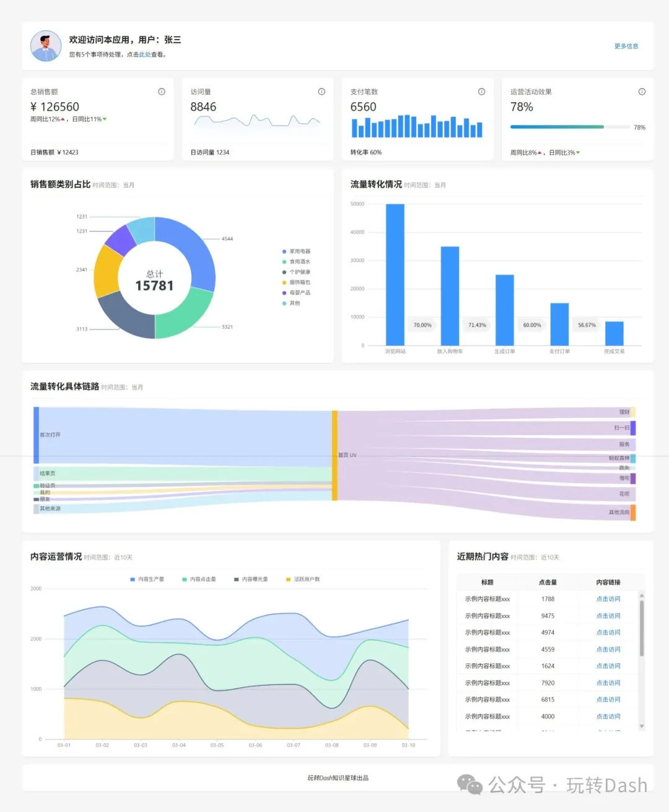The width and height of the screenshot is (669, 812).
Task: Click the user avatar of 张三
Action: pos(46,46)
